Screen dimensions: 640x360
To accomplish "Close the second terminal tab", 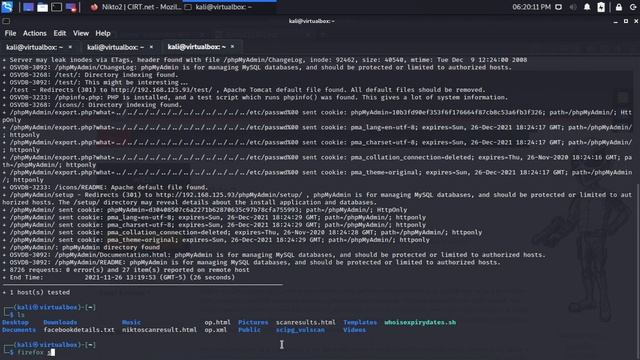I will 151,47.
